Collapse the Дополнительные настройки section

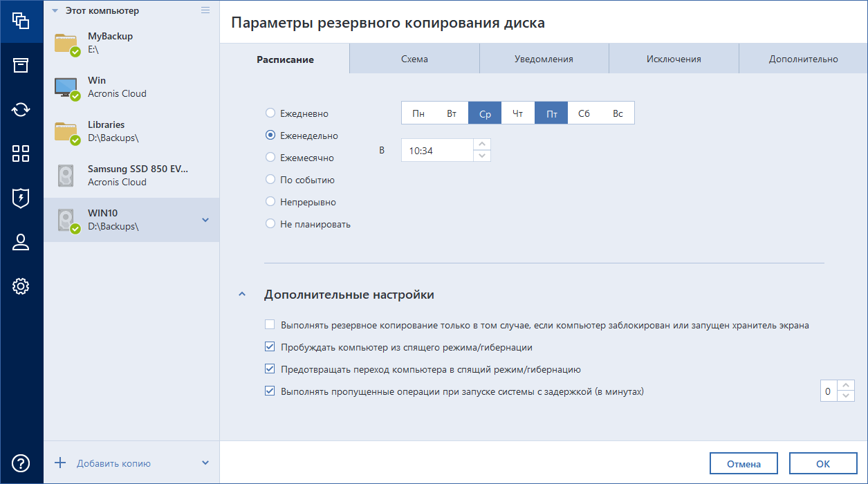(242, 295)
